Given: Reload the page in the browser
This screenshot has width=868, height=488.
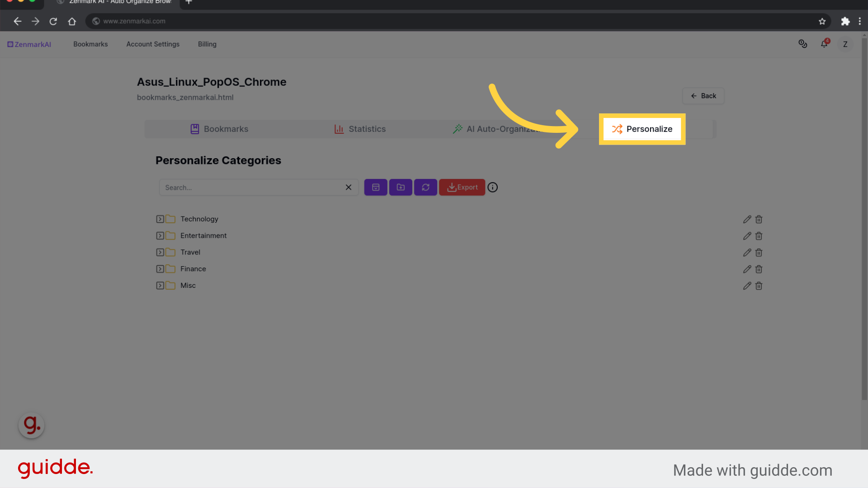Looking at the screenshot, I should [x=53, y=21].
